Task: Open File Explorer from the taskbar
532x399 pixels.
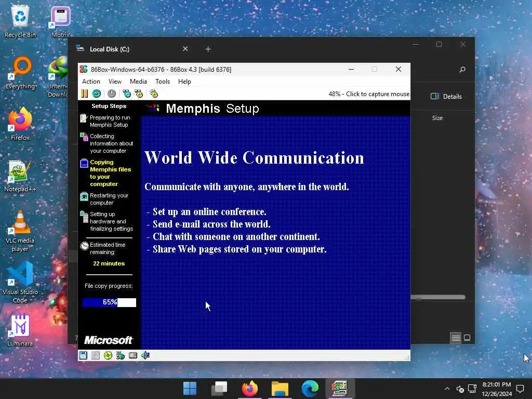Action: (x=280, y=389)
